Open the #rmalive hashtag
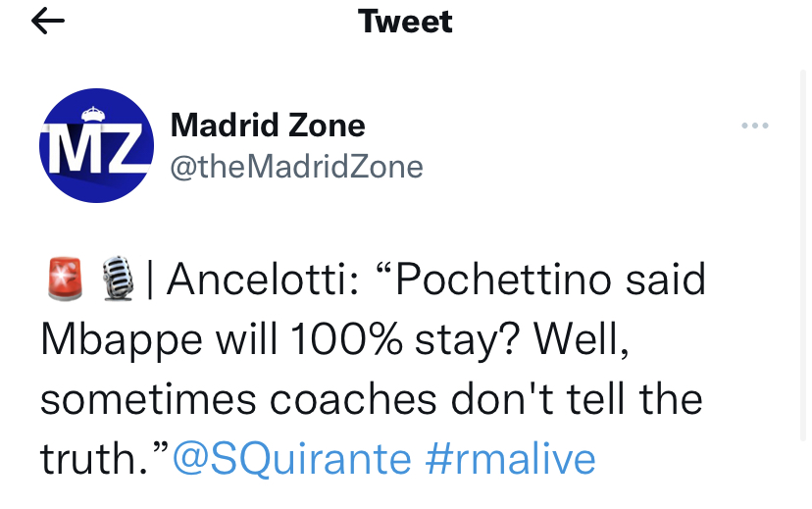The height and width of the screenshot is (509, 812). [511, 458]
